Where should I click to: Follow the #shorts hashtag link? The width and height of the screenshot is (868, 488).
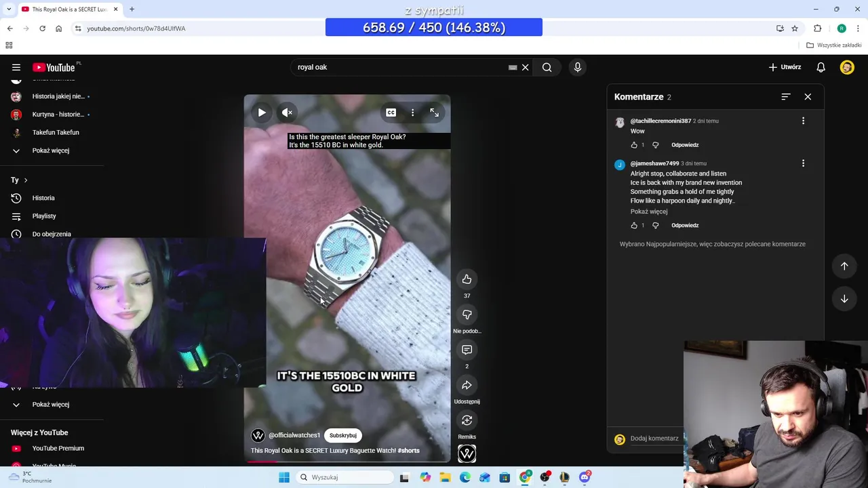click(408, 451)
